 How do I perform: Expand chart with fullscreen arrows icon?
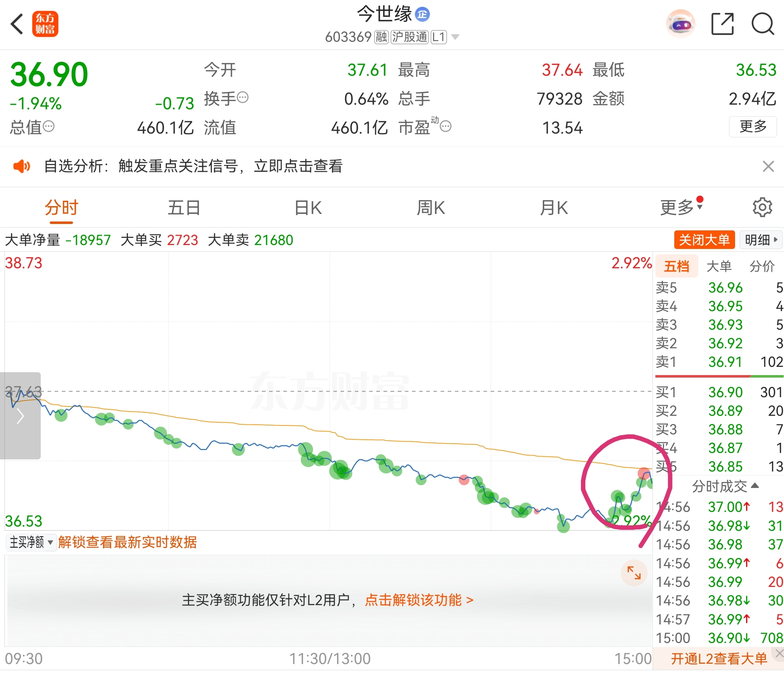[634, 572]
